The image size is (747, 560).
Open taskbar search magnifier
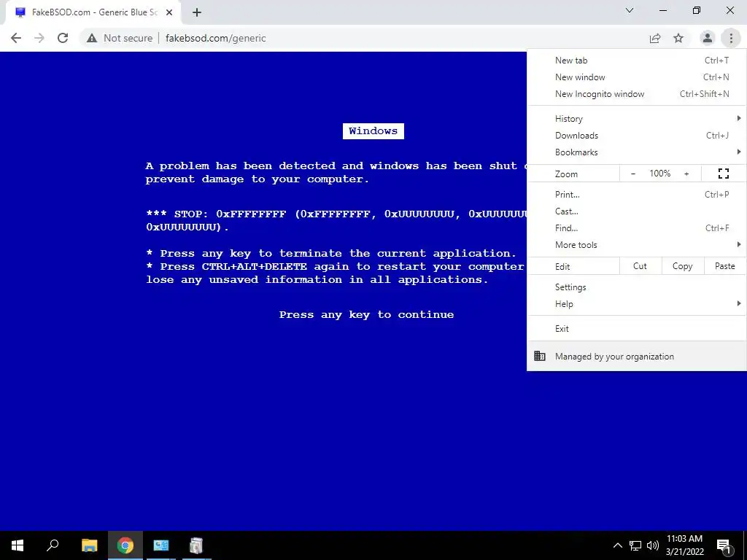point(53,545)
